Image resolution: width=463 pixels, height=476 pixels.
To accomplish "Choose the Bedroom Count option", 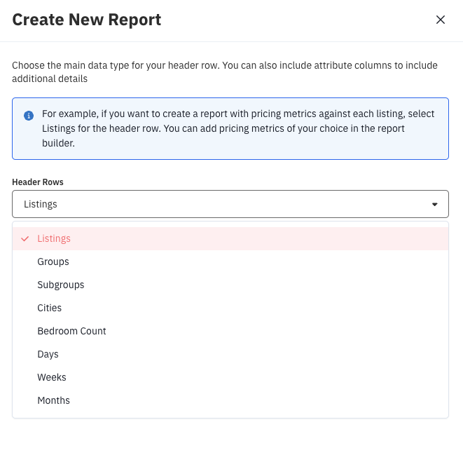I will point(71,331).
